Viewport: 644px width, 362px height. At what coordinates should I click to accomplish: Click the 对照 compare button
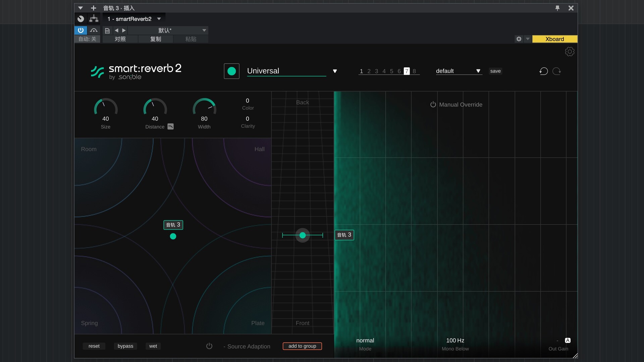coord(120,39)
